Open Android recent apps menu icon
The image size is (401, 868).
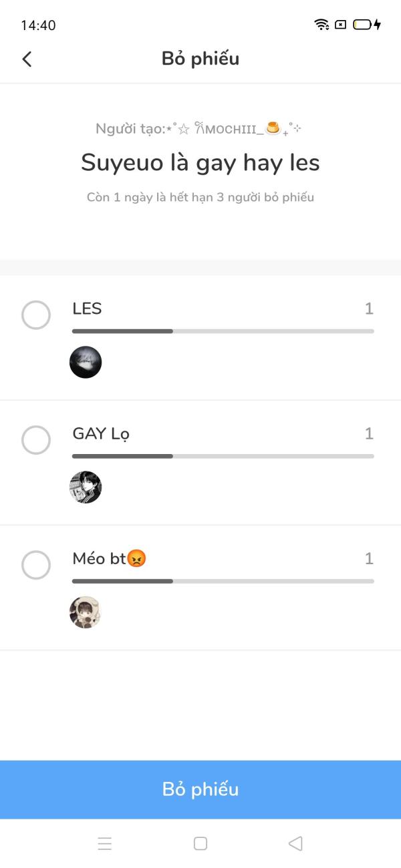(x=105, y=843)
